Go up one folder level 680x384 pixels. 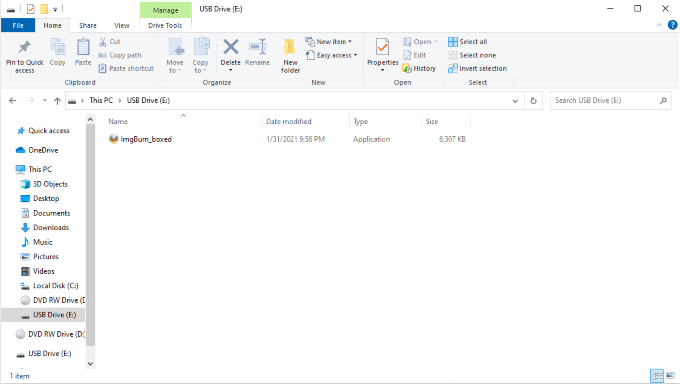(57, 101)
